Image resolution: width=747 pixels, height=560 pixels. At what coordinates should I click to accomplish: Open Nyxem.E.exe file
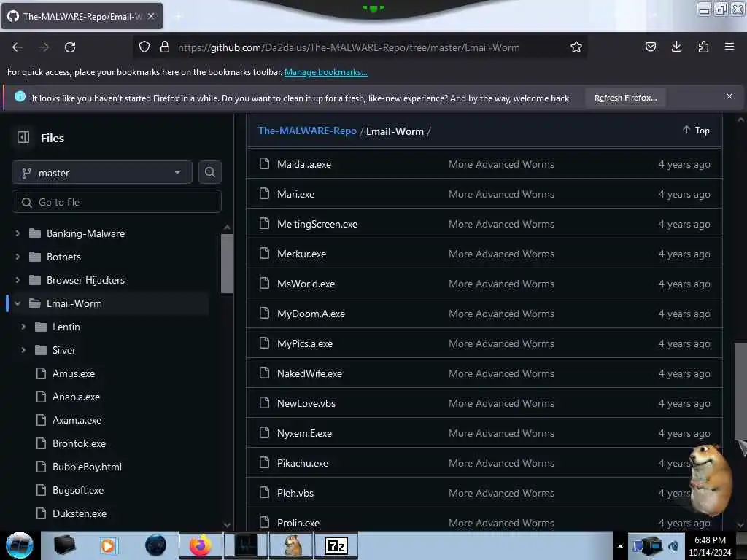click(x=304, y=433)
